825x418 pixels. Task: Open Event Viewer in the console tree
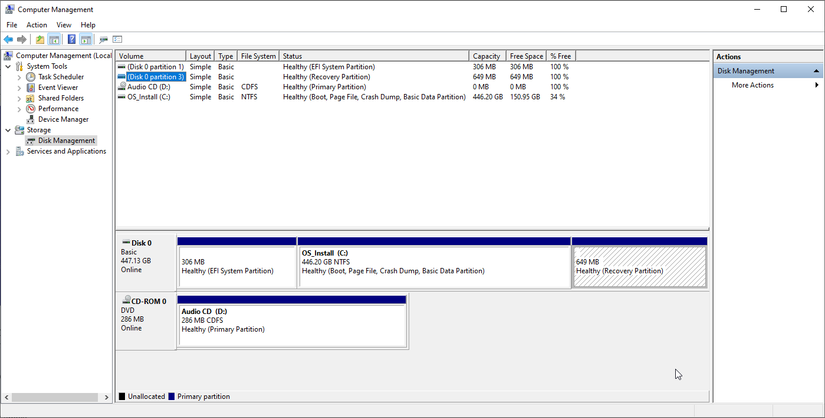(x=60, y=87)
